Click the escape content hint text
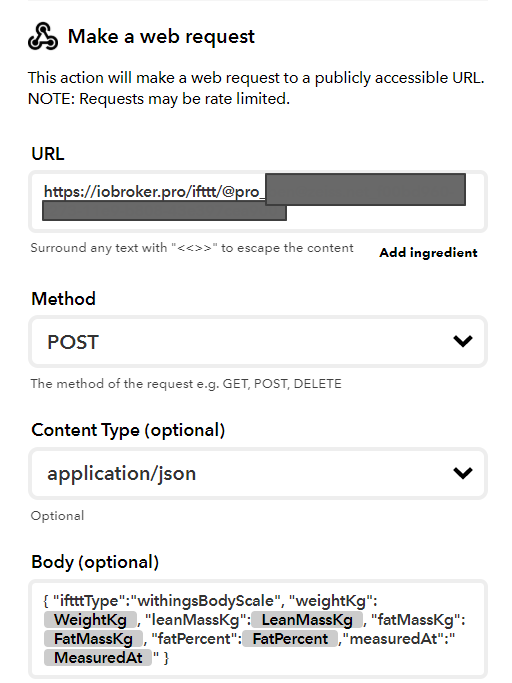Viewport: 512px width, 683px height. (x=192, y=248)
